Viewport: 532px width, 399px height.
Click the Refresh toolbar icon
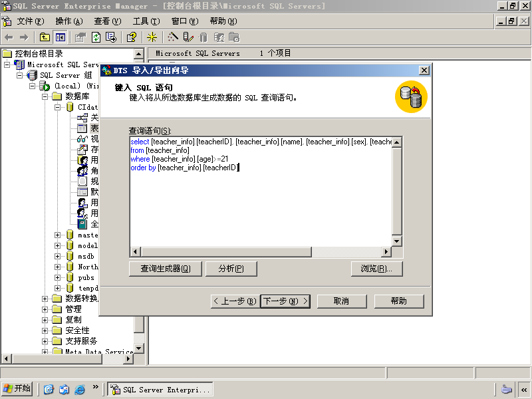(96, 37)
